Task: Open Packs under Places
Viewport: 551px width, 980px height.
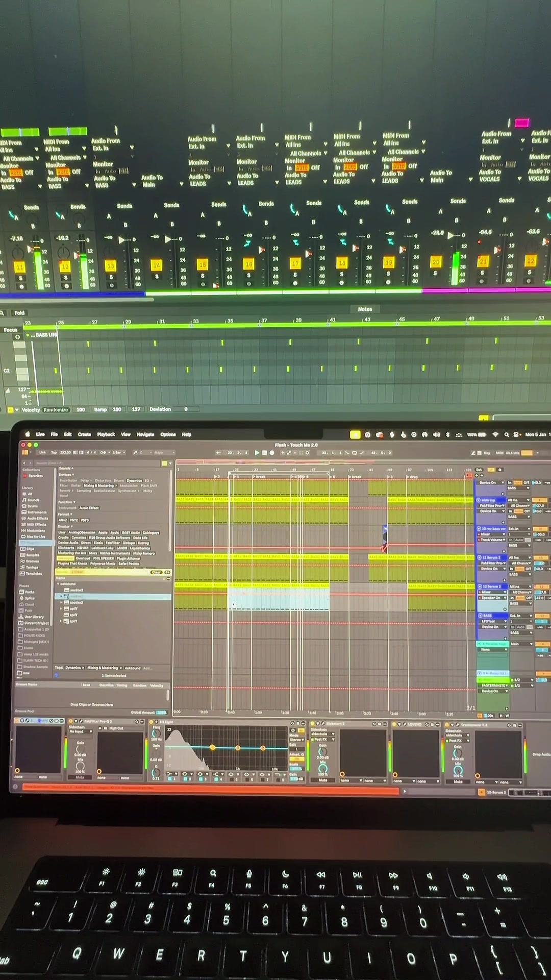Action: pyautogui.click(x=28, y=592)
